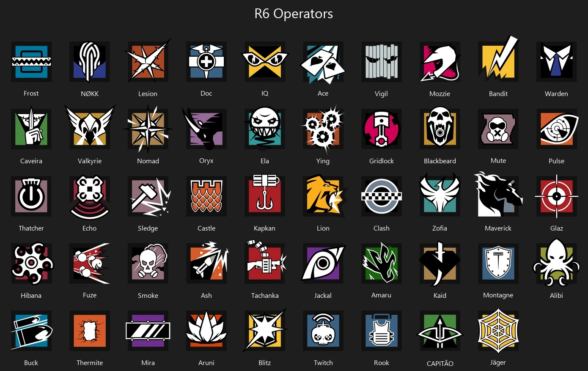
Task: Click the R6 Operators title heading
Action: pyautogui.click(x=294, y=14)
